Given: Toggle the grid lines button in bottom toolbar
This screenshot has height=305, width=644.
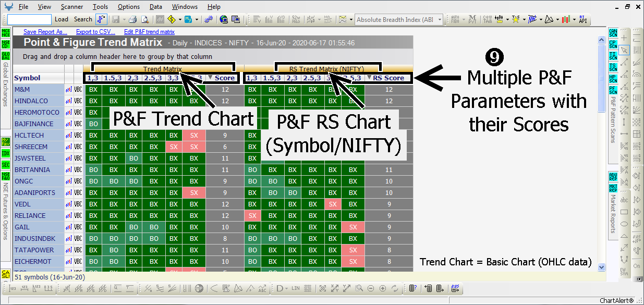Looking at the screenshot, I should coord(308,288).
